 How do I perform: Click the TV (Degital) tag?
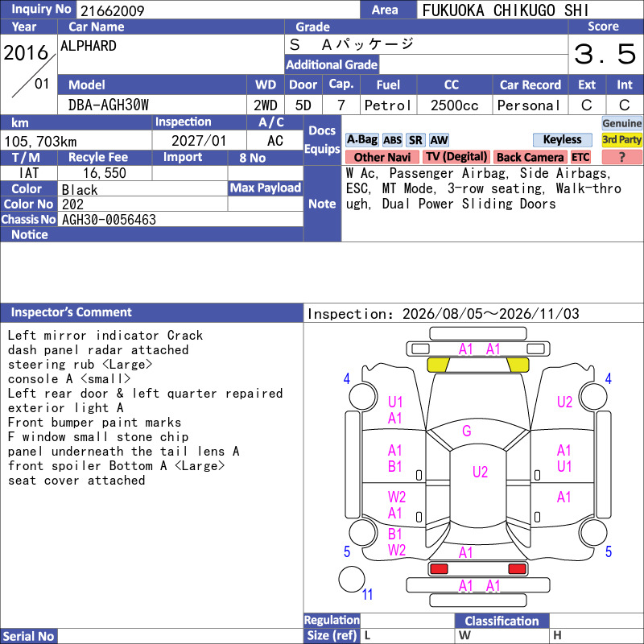[x=456, y=157]
